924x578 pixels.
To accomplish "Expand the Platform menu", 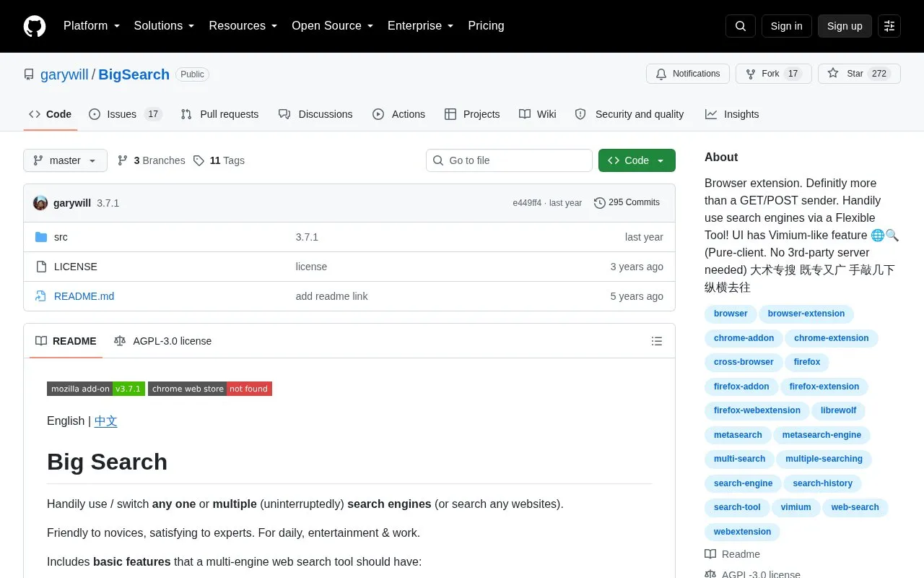I will point(92,26).
